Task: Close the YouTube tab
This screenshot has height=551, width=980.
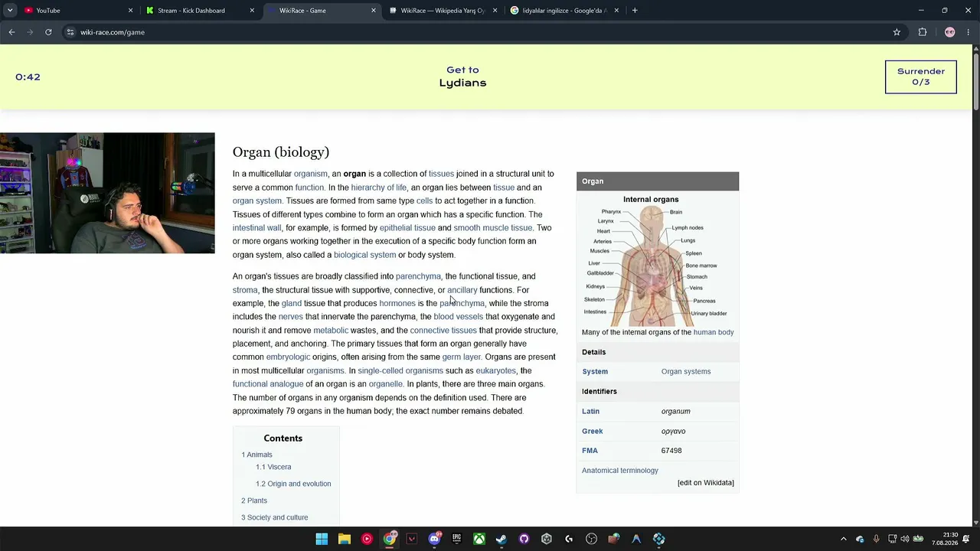Action: [x=130, y=11]
